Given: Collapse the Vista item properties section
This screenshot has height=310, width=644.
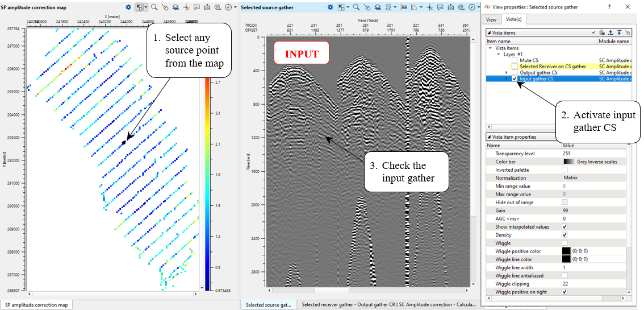Looking at the screenshot, I should tap(488, 137).
